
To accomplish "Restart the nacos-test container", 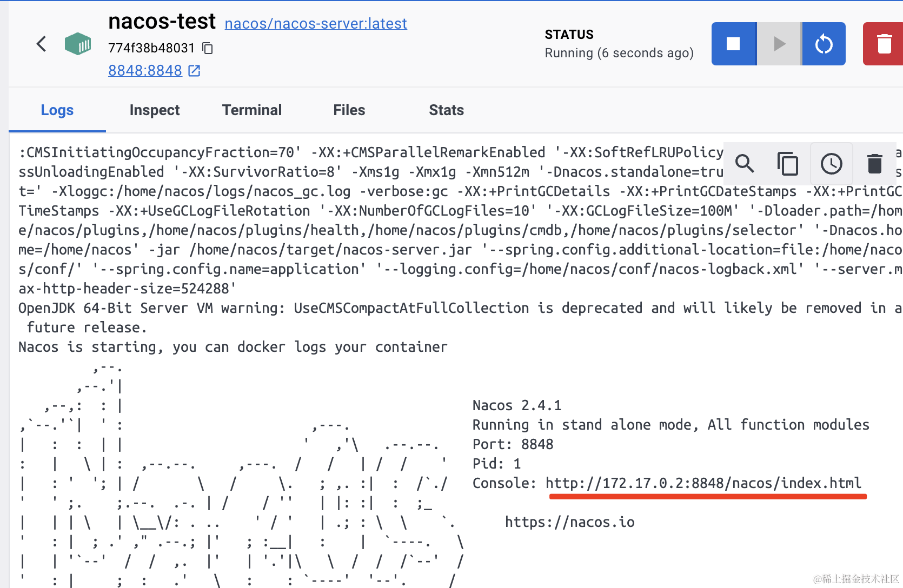I will (824, 44).
